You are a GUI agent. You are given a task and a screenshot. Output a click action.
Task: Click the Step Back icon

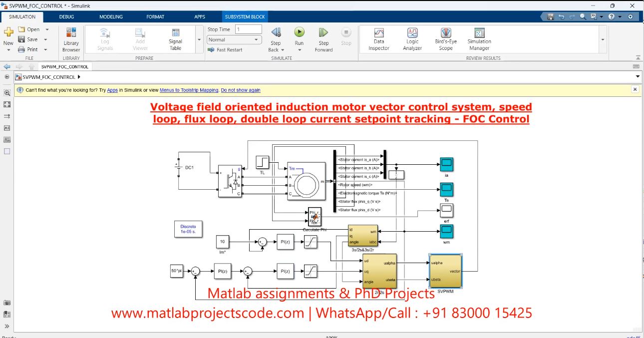coord(276,32)
